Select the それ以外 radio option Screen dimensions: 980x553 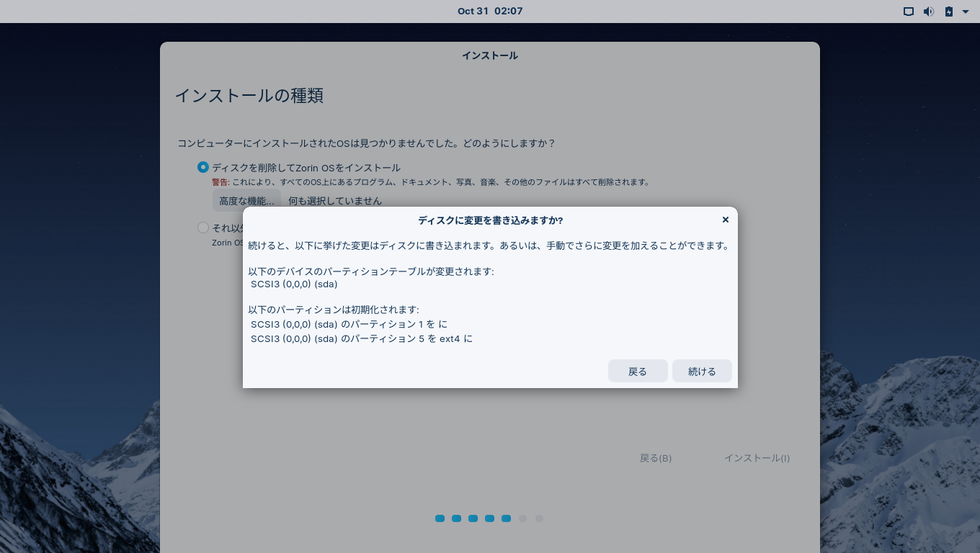pyautogui.click(x=203, y=228)
